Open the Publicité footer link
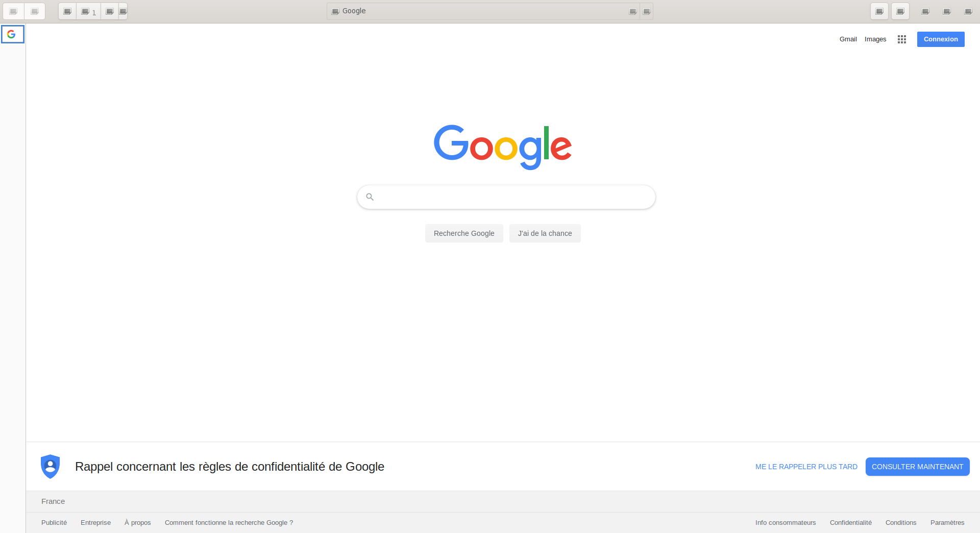Screen dimensions: 980x533 click(54, 523)
